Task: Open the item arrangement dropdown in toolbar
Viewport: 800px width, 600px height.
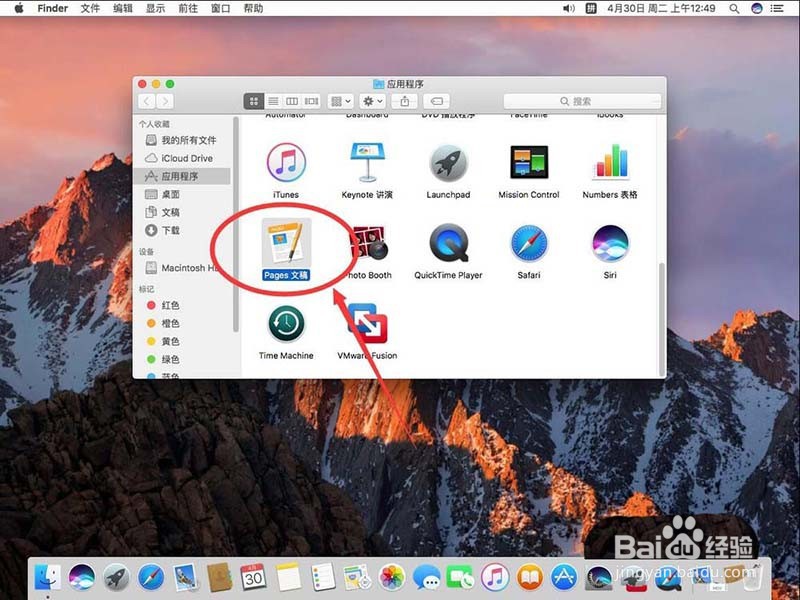Action: tap(340, 101)
